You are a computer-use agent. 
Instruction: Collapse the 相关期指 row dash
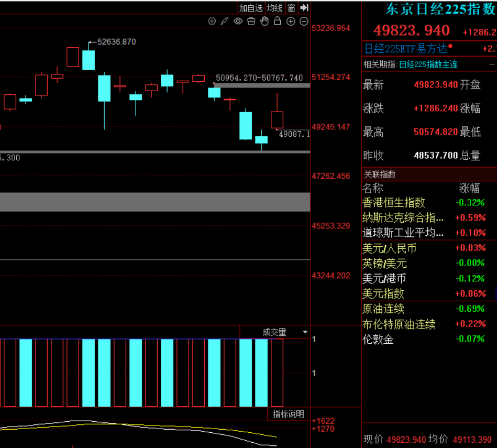(491, 64)
